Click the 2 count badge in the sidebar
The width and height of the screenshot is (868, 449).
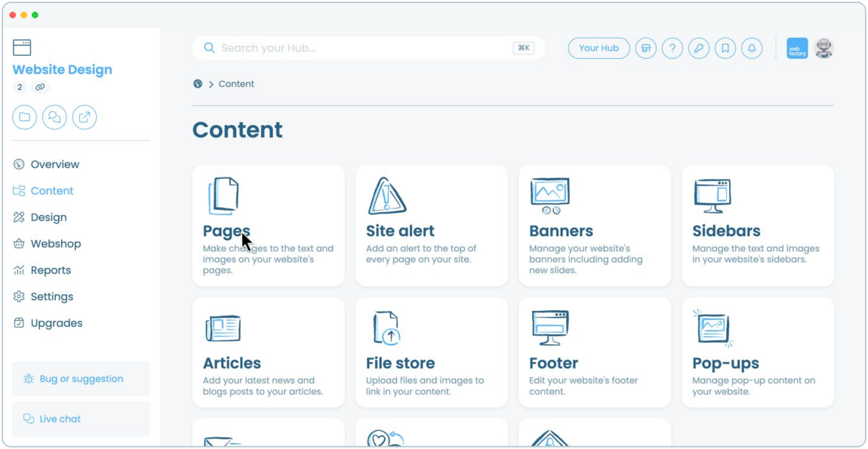pyautogui.click(x=20, y=87)
